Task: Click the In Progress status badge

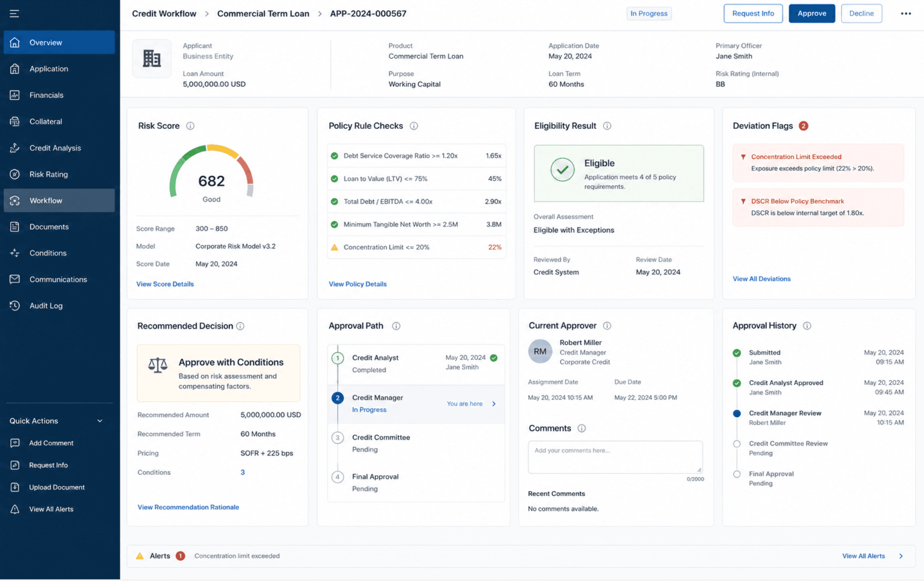Action: coord(649,14)
